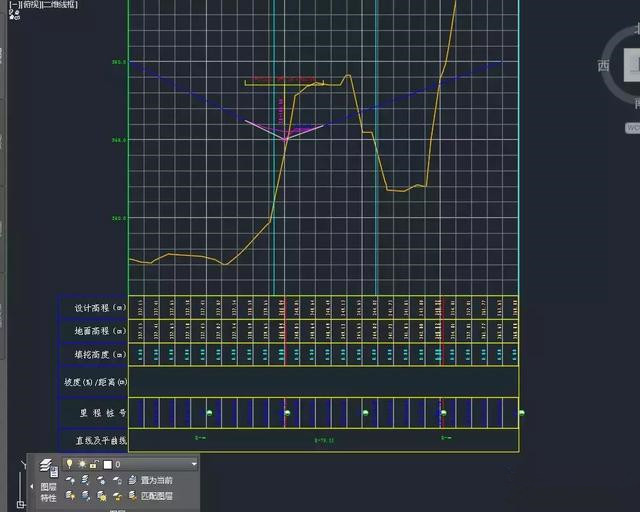This screenshot has width=640, height=512.
Task: Click the 置为当前 (Make Current) button
Action: click(x=151, y=480)
